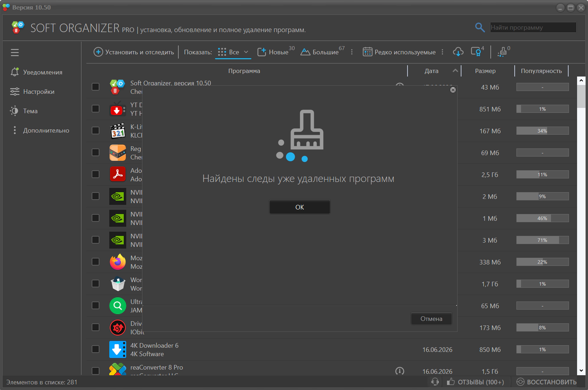The width and height of the screenshot is (588, 390).
Task: Click the traced-install clock icon on reaConverter row
Action: [x=400, y=371]
